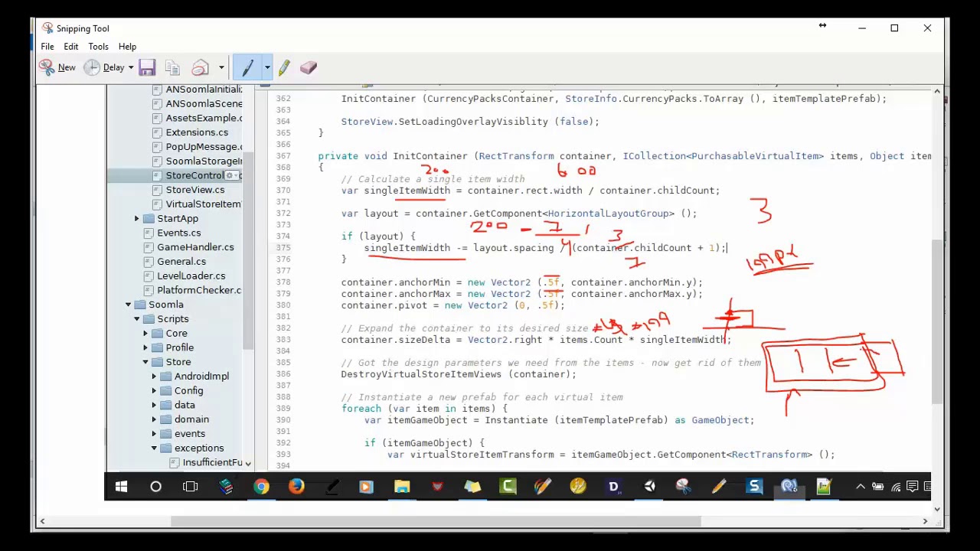Open the blue S app on the taskbar
The height and width of the screenshot is (551, 980).
pyautogui.click(x=754, y=487)
